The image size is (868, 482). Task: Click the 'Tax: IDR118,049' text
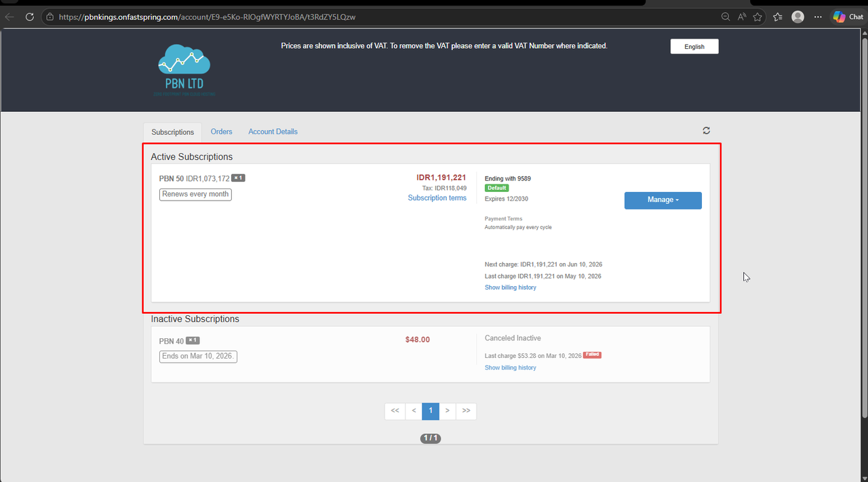(444, 188)
